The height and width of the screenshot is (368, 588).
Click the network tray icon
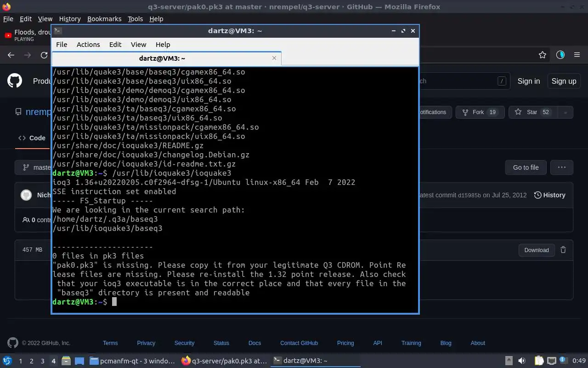pyautogui.click(x=552, y=361)
